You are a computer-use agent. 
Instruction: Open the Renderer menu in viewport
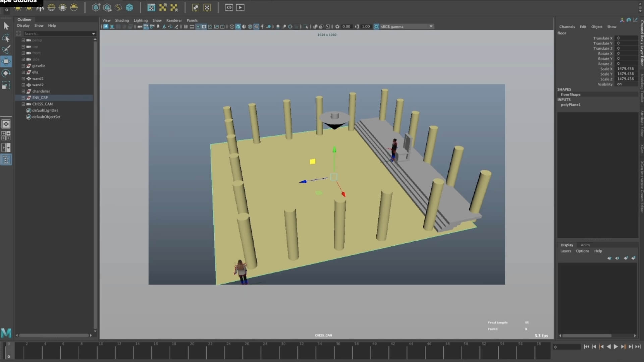click(174, 20)
